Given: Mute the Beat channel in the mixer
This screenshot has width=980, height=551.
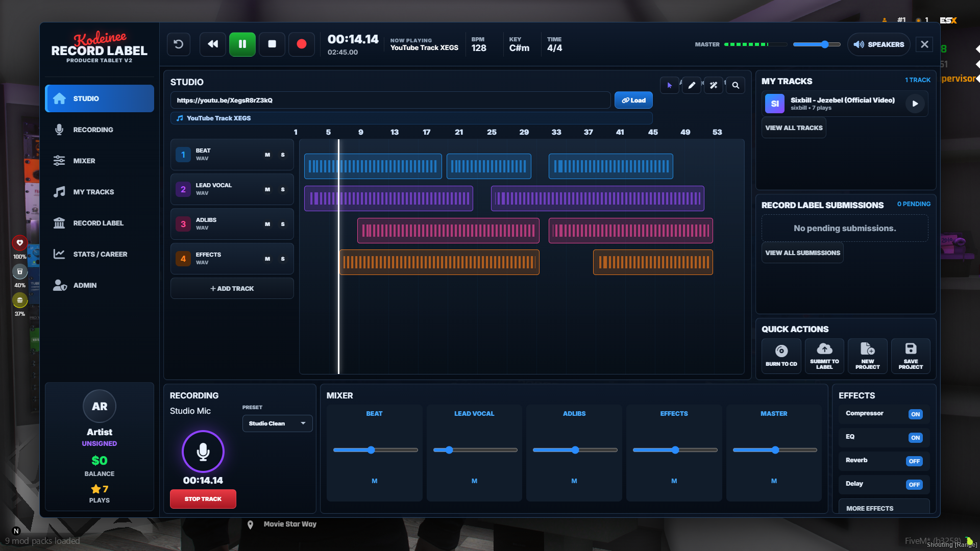Looking at the screenshot, I should (x=375, y=481).
